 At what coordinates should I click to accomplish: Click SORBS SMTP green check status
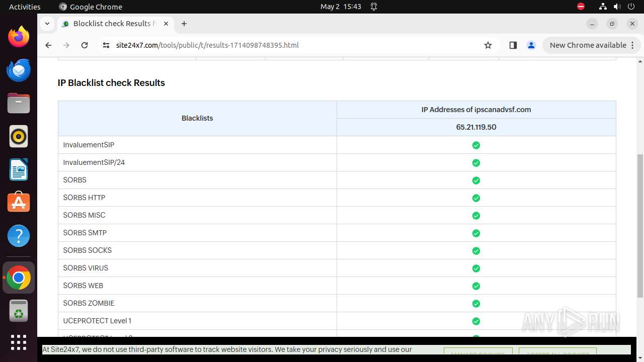(476, 233)
